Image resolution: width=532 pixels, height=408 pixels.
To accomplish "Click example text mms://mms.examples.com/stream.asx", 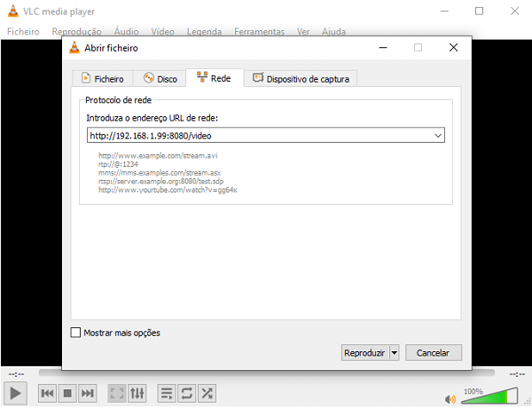I will (160, 172).
